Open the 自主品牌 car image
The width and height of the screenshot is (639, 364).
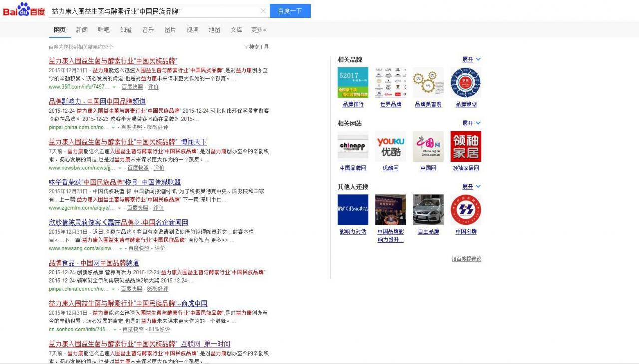[x=428, y=210]
